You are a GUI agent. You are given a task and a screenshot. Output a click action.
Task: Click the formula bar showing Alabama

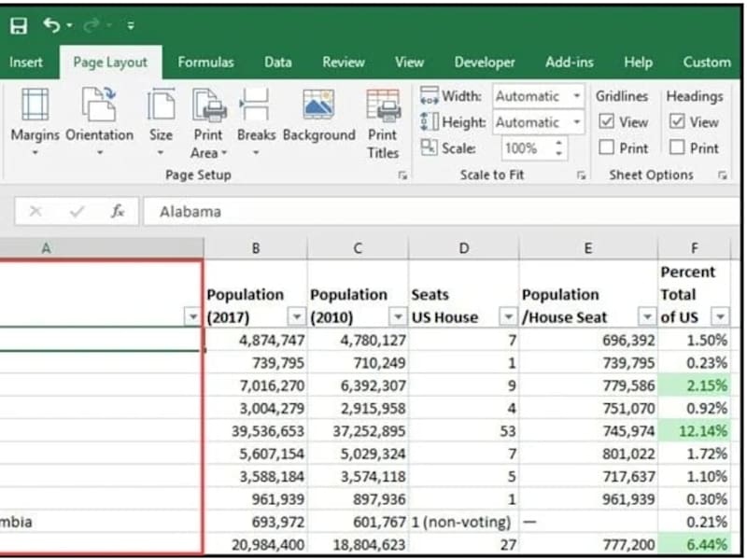pyautogui.click(x=442, y=211)
